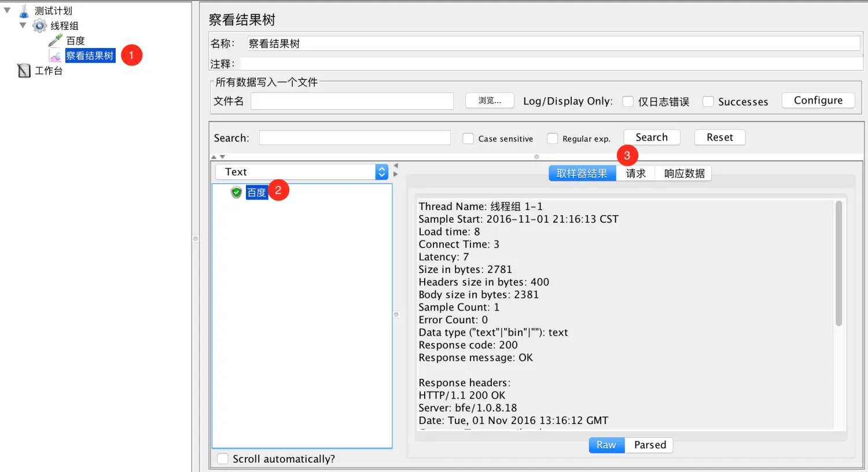Click the sampler result vertical scrollbar
The width and height of the screenshot is (868, 472).
pyautogui.click(x=838, y=263)
